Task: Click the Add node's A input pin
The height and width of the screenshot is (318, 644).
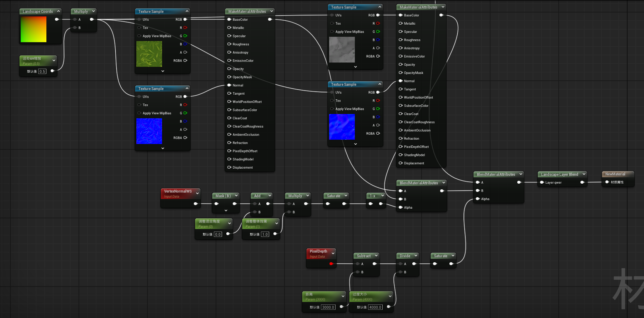Action: (255, 204)
